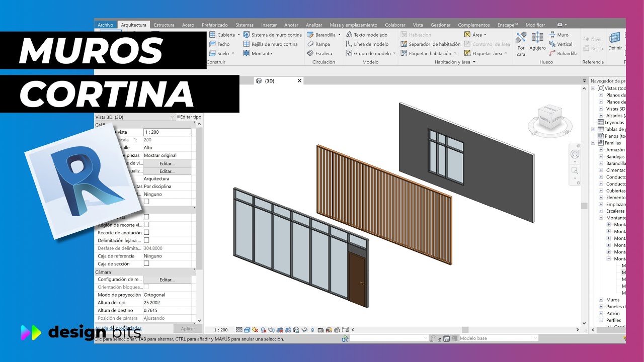Open the detail level icon beside 1 : 200
644x362 pixels.
(x=239, y=330)
